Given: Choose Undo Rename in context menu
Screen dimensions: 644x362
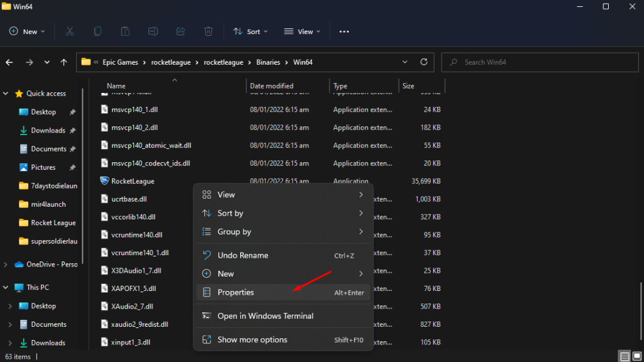Looking at the screenshot, I should point(283,255).
